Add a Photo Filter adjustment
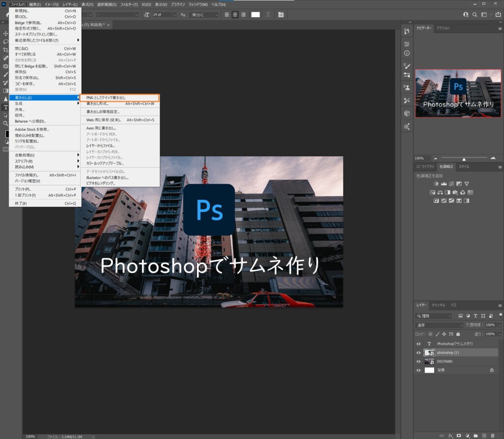The image size is (504, 439). pos(455,193)
